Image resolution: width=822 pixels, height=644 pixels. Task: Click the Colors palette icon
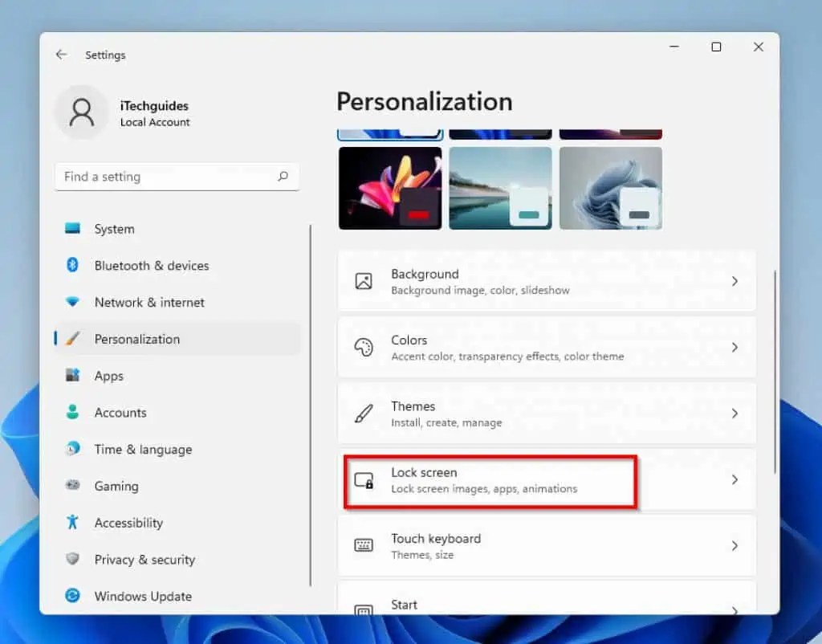[364, 347]
